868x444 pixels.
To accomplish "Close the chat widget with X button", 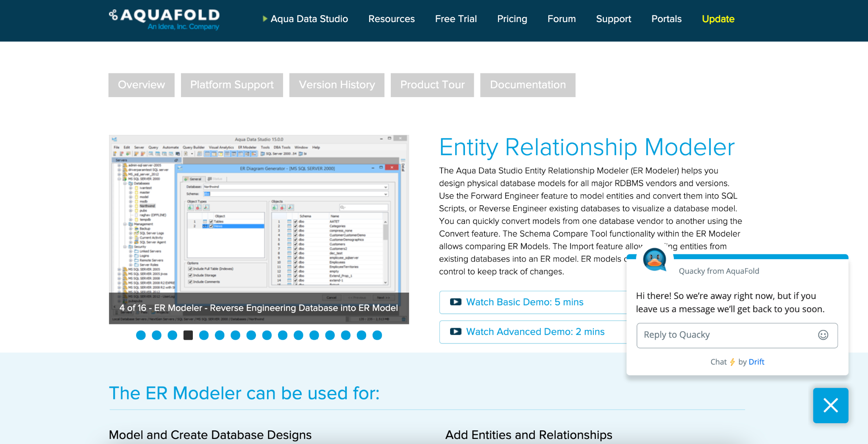I will 831,405.
